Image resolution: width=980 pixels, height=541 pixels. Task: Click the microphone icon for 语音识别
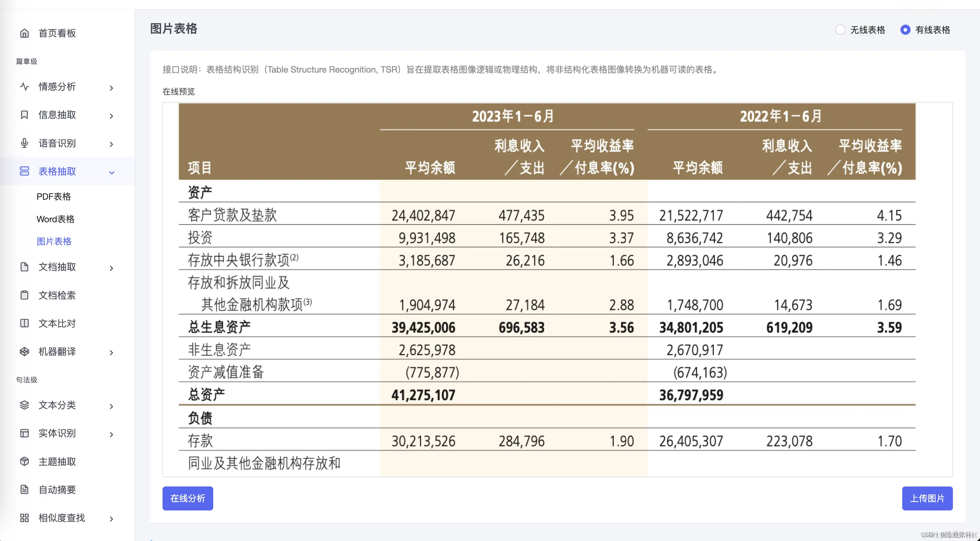pyautogui.click(x=24, y=143)
